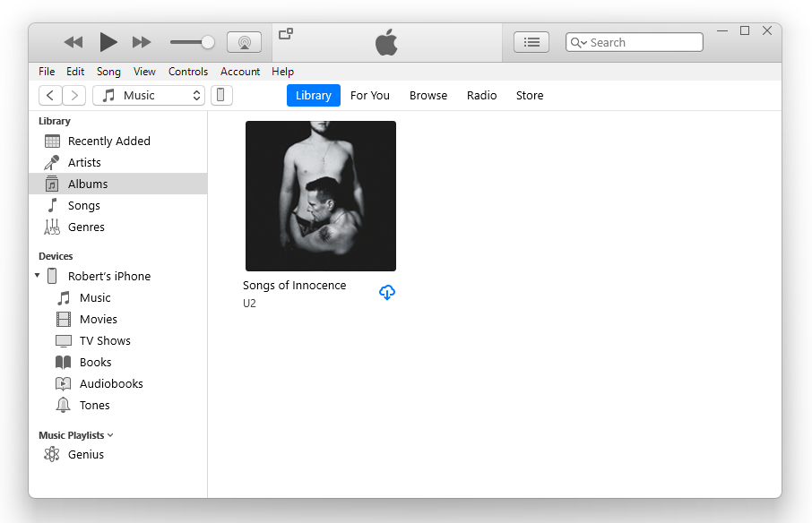Switch to the Radio tab
The width and height of the screenshot is (812, 523).
pyautogui.click(x=481, y=96)
